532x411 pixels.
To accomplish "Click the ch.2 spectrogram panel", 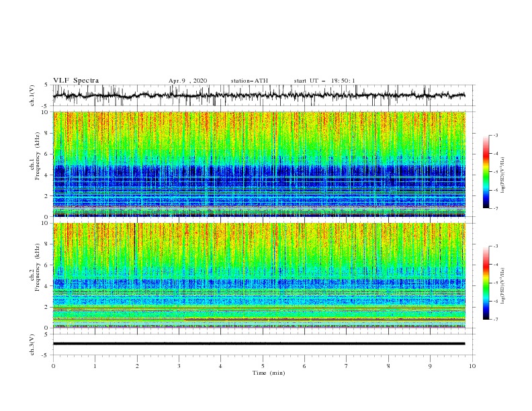I will (x=259, y=275).
